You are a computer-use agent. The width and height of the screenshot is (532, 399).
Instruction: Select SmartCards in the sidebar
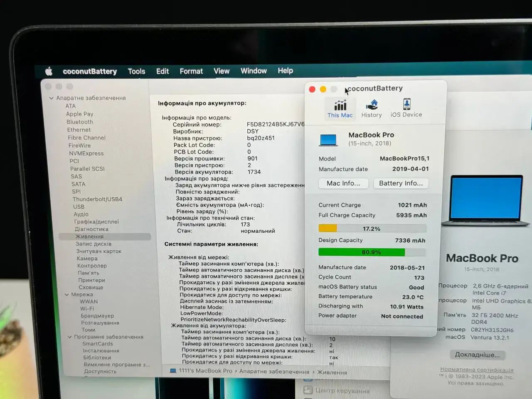point(98,344)
